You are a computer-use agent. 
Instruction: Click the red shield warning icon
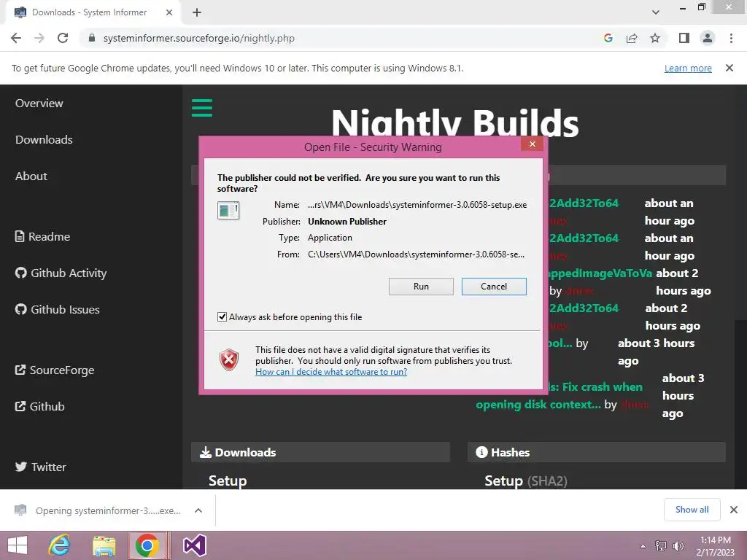pos(229,359)
